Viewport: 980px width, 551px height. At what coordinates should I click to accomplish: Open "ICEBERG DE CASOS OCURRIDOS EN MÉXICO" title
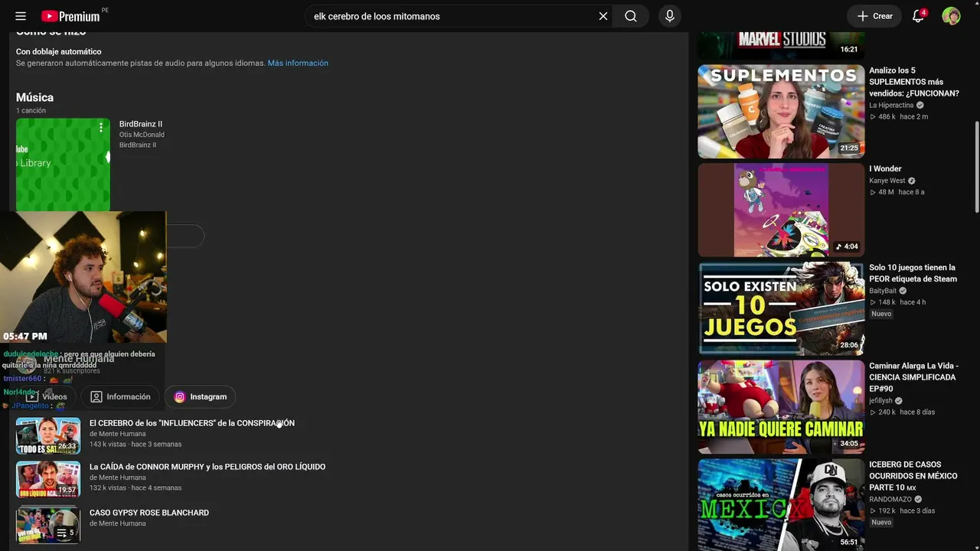click(913, 476)
